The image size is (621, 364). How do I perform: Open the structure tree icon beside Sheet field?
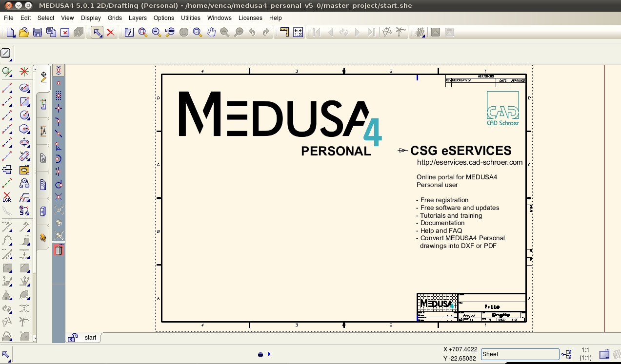click(566, 354)
